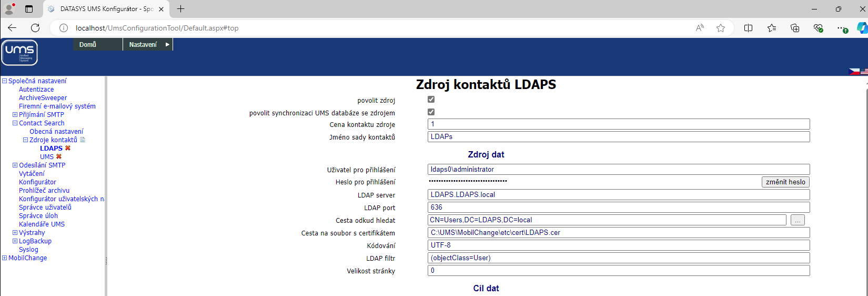Click the red X next to UMS

pyautogui.click(x=59, y=157)
